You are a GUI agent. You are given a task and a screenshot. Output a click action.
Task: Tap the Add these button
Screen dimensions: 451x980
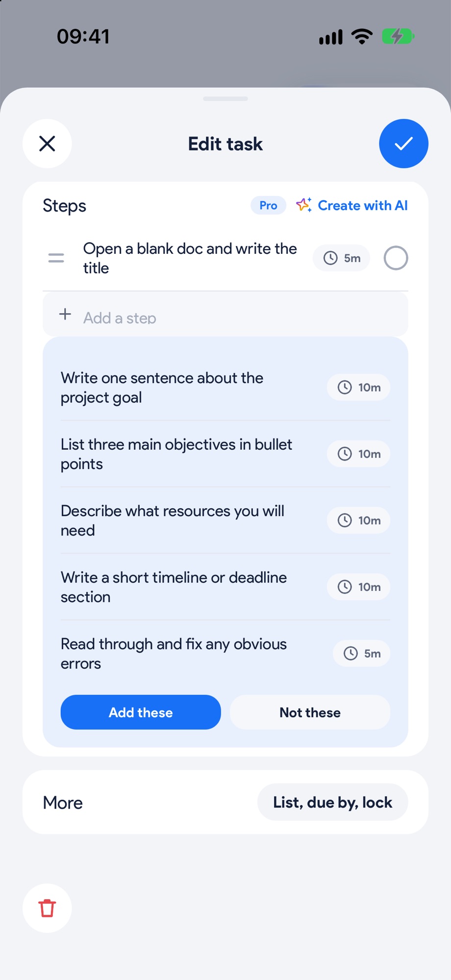coord(141,712)
